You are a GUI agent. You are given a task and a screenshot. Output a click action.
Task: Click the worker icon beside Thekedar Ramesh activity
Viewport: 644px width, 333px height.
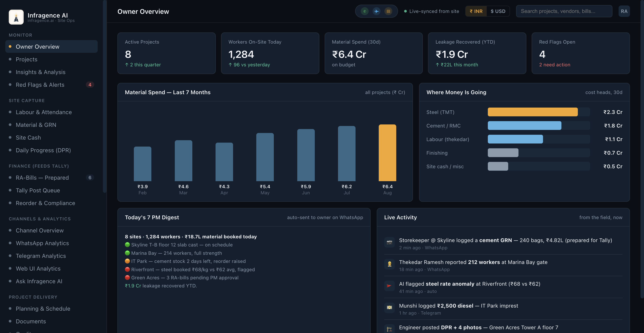tap(389, 264)
